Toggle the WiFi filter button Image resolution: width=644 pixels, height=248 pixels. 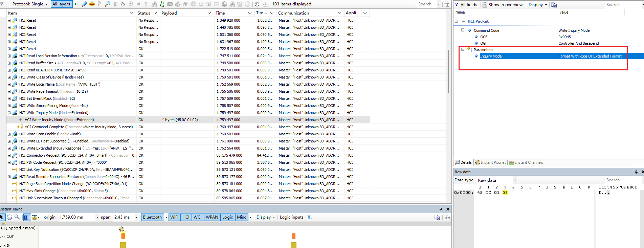[174, 217]
